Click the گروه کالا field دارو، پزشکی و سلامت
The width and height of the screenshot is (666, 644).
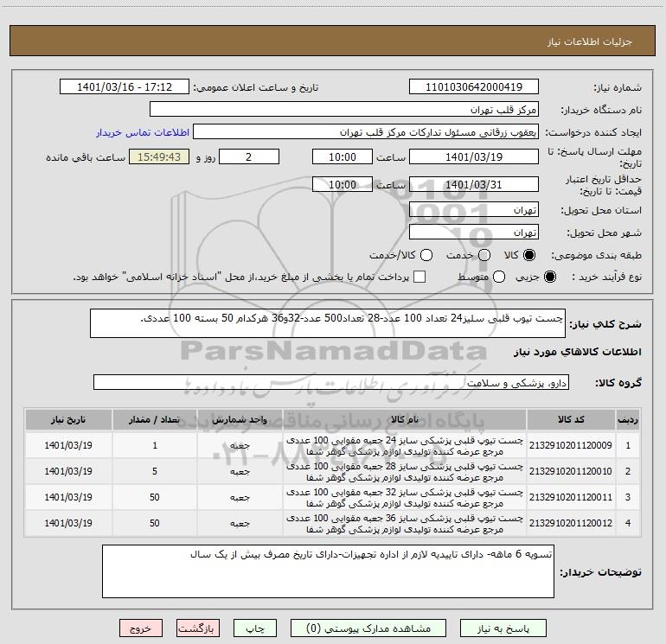point(331,382)
